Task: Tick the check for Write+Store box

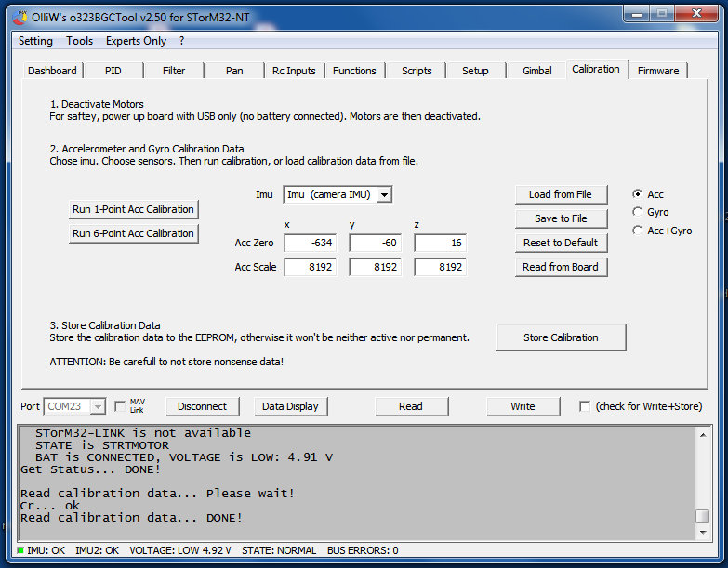Action: coord(584,406)
